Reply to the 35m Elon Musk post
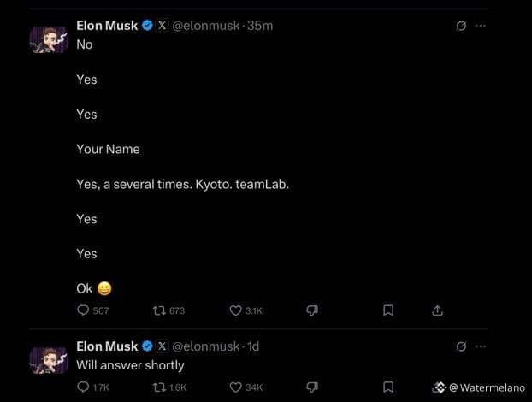The image size is (532, 402). [x=83, y=310]
